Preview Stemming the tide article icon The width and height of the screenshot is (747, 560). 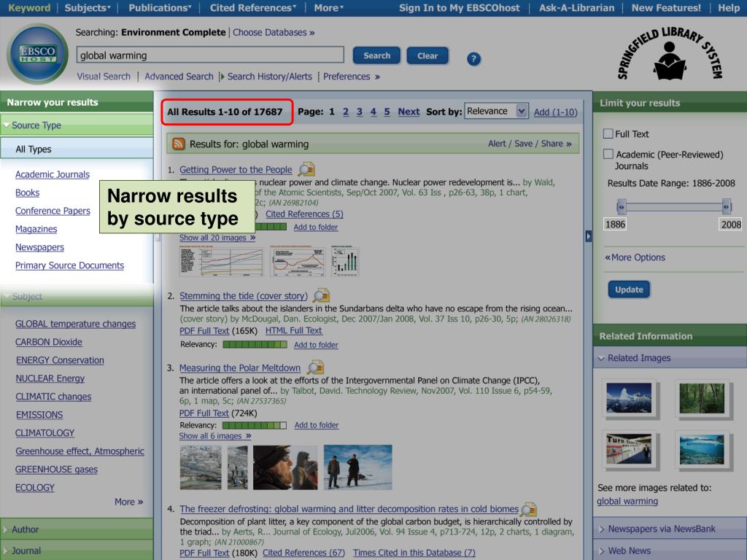322,295
